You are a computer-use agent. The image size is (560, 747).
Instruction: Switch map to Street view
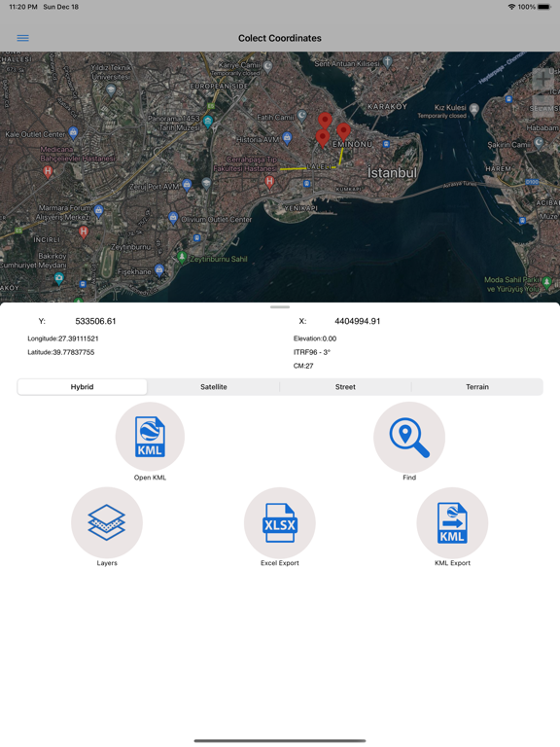[x=345, y=387]
